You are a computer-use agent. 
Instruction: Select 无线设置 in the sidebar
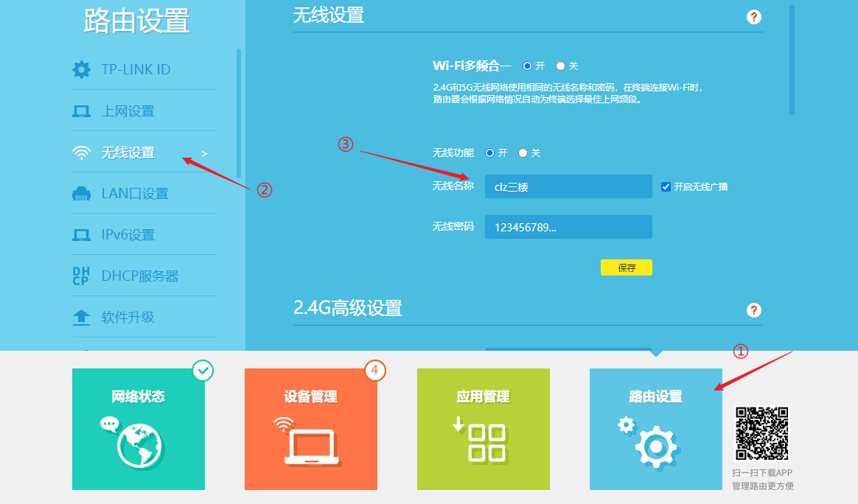pos(144,153)
